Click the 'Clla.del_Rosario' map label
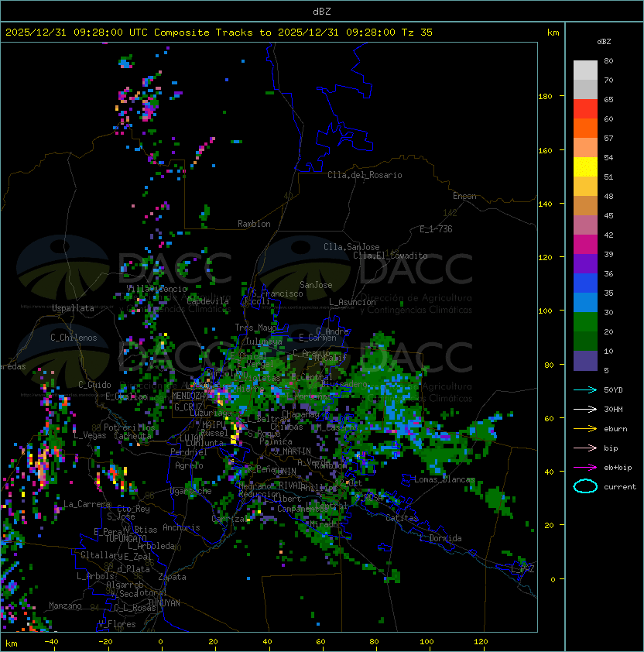Image resolution: width=644 pixels, height=652 pixels. coord(365,176)
